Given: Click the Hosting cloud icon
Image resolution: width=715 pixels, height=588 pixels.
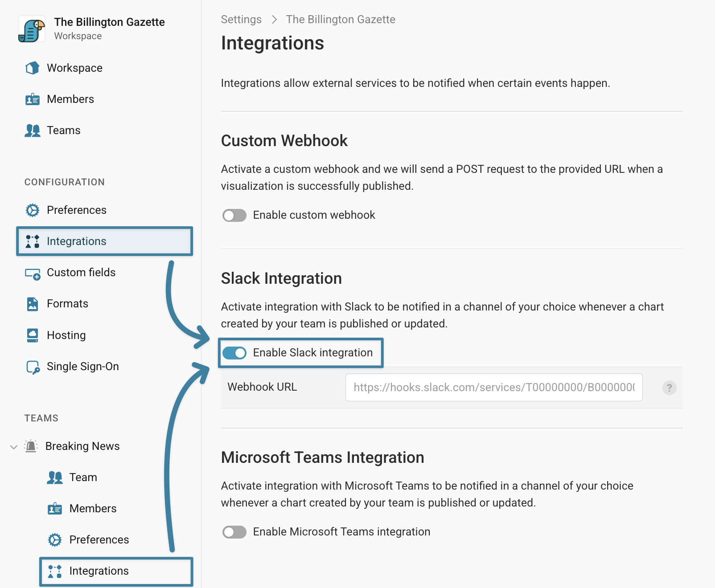Looking at the screenshot, I should (32, 335).
